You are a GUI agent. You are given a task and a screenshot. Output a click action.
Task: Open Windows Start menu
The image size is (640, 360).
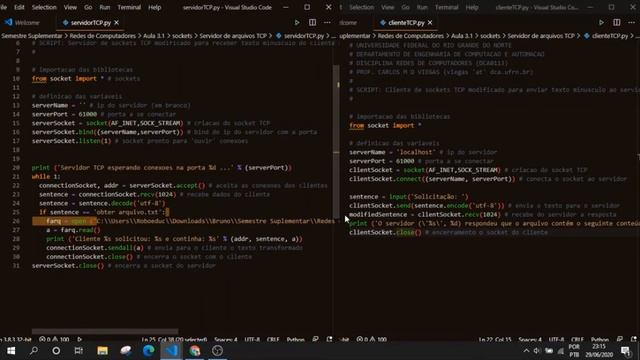tap(11, 351)
